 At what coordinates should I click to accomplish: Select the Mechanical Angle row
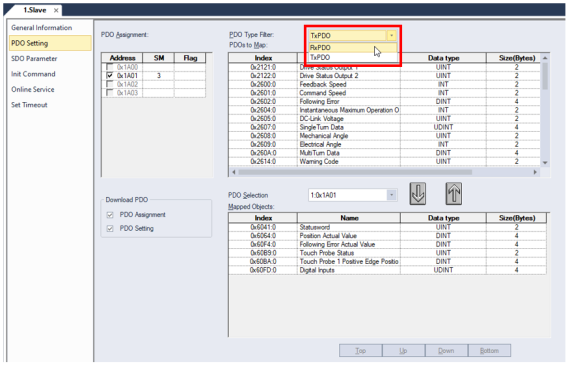coord(384,136)
